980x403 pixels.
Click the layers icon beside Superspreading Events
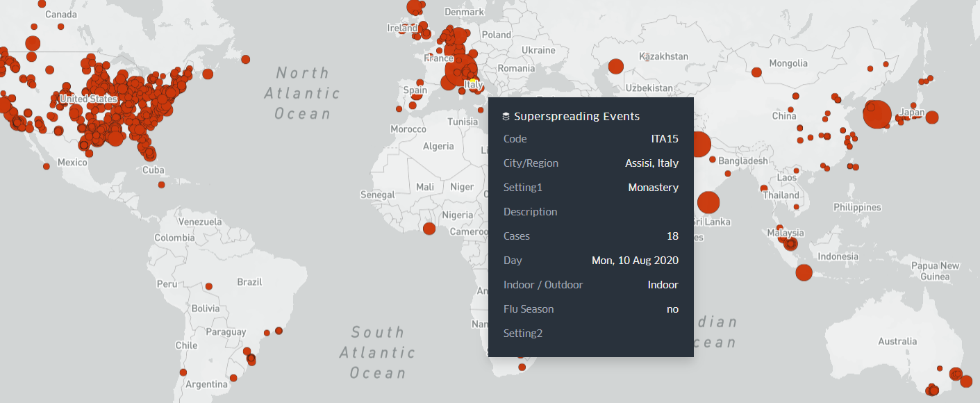coord(506,117)
